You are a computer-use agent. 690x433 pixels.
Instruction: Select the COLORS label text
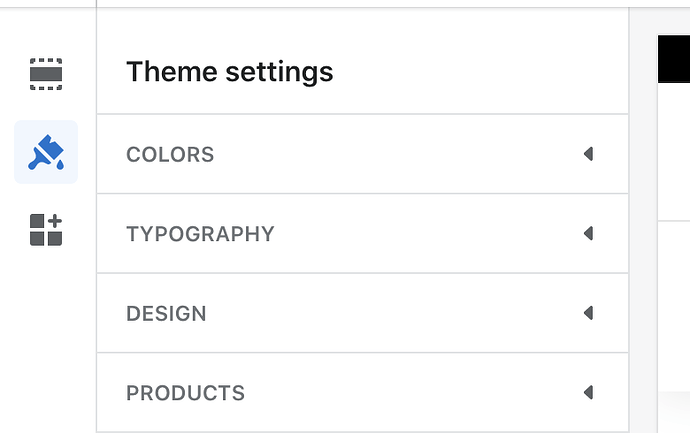click(170, 155)
